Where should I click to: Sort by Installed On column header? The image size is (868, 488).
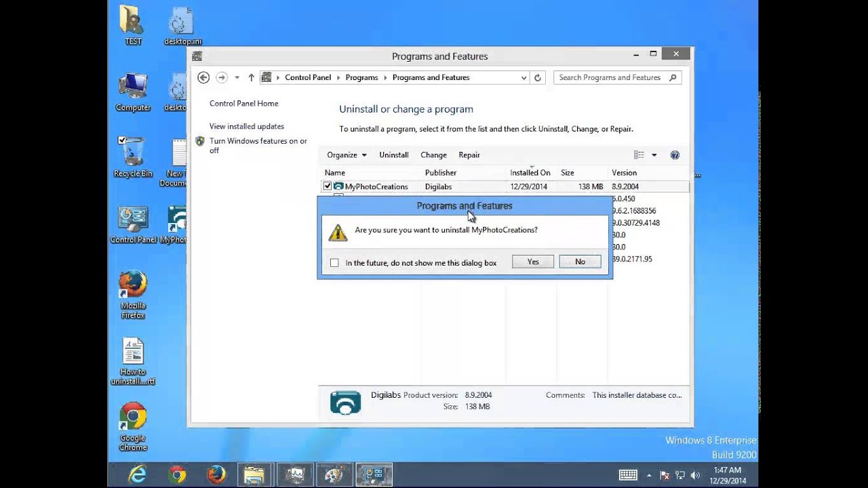point(531,173)
